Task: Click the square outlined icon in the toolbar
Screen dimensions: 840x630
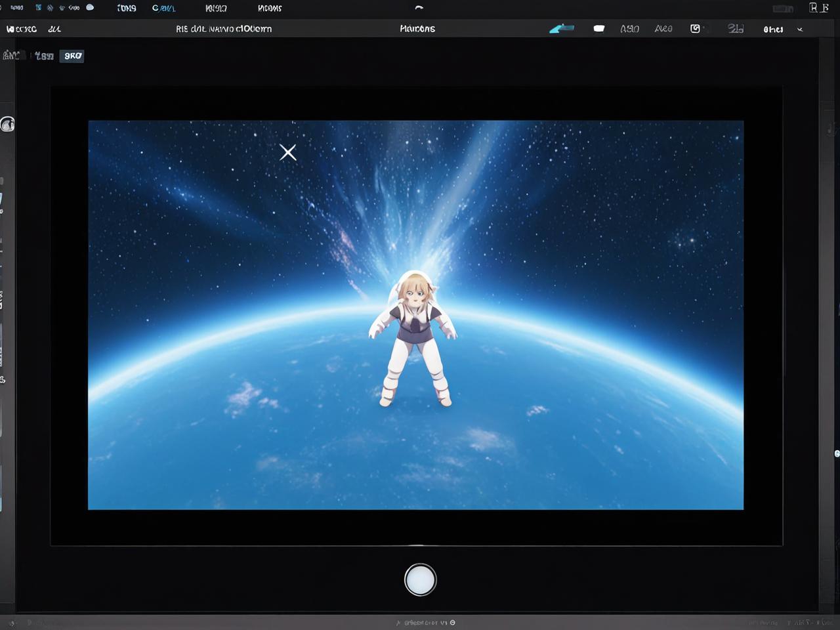Action: click(695, 29)
